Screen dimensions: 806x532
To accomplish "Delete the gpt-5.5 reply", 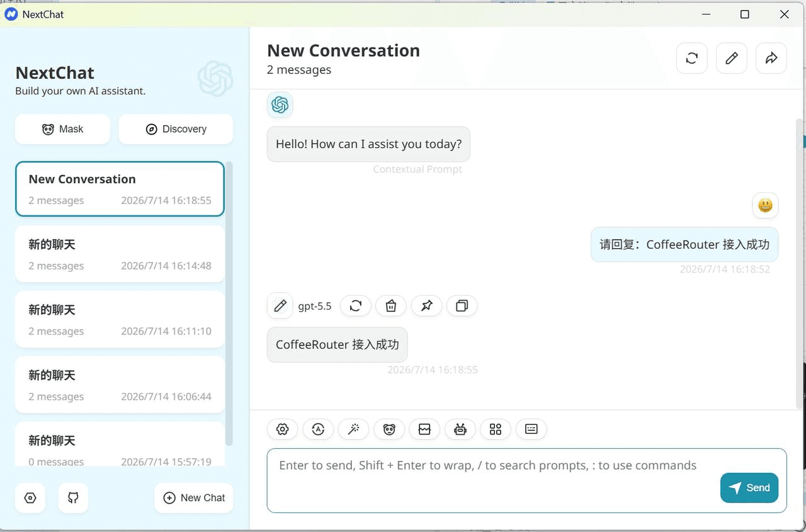I will pyautogui.click(x=391, y=306).
